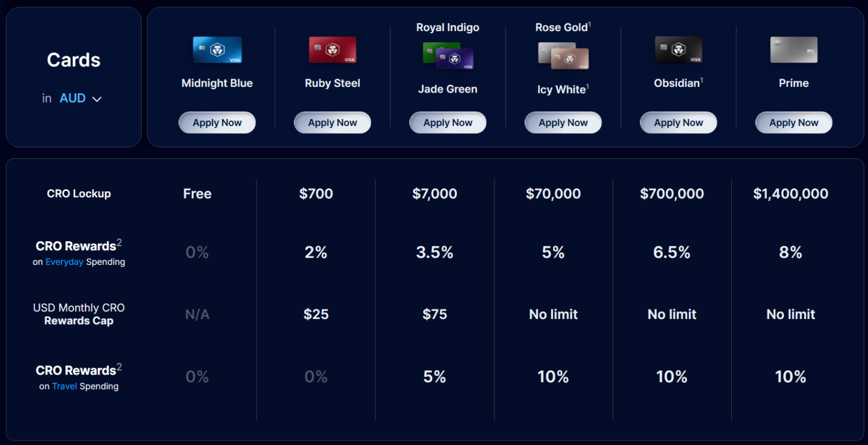Click the Crypto.com logo on the Midnight Blue card

(218, 50)
